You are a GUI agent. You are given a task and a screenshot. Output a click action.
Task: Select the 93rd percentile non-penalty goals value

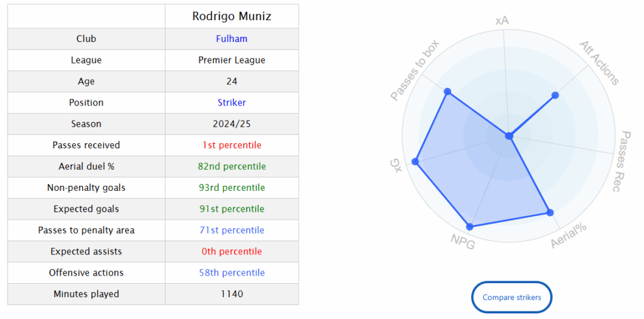pos(231,188)
